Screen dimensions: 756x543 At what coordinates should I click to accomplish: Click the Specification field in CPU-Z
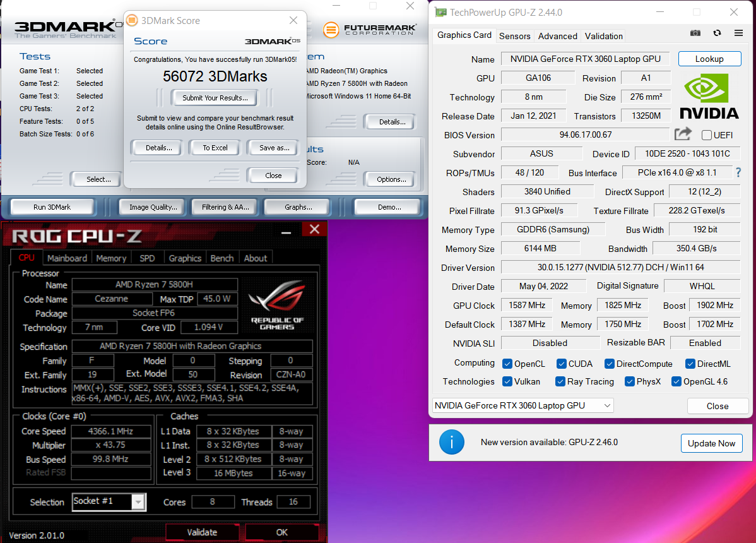[192, 346]
